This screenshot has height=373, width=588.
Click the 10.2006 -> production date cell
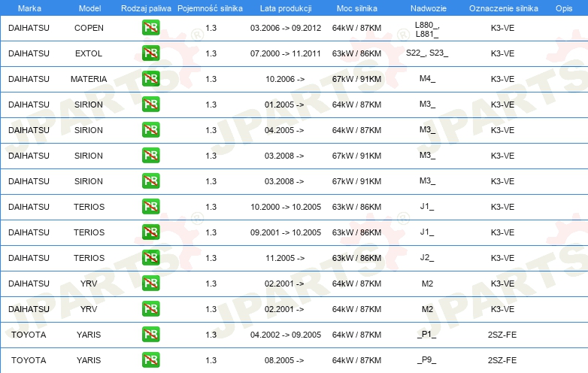(285, 79)
